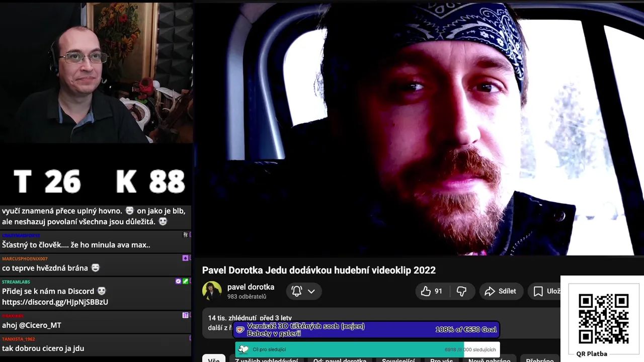
Task: Click the Uložit save bookmark button
Action: 546,291
